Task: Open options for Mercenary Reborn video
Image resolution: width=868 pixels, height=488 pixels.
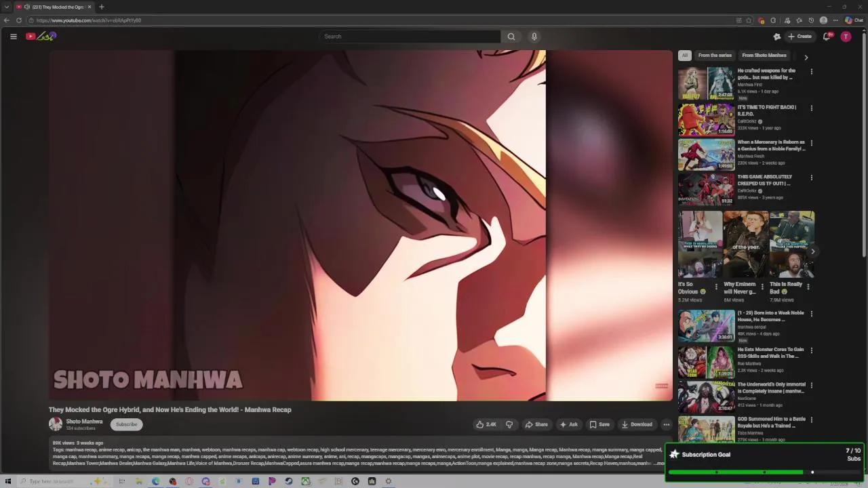Action: pos(811,143)
